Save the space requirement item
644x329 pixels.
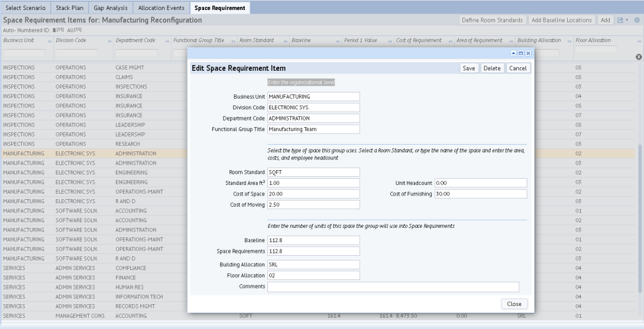[468, 68]
